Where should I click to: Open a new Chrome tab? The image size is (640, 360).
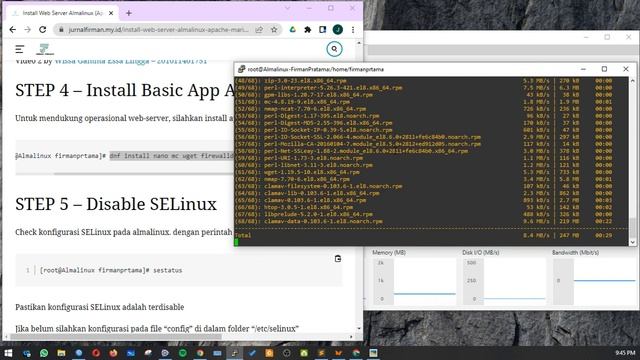click(129, 13)
